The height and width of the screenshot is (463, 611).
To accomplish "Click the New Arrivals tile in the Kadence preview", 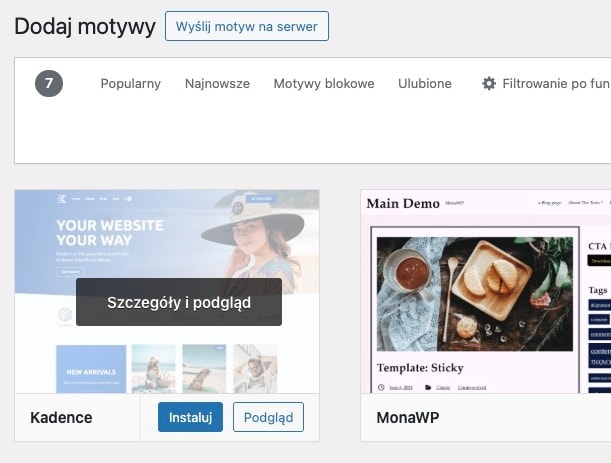I will [x=91, y=369].
